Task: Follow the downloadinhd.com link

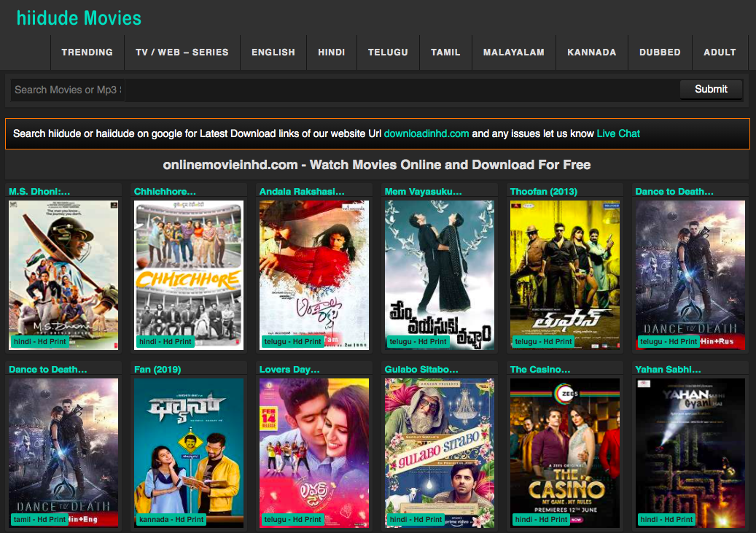Action: coord(426,133)
